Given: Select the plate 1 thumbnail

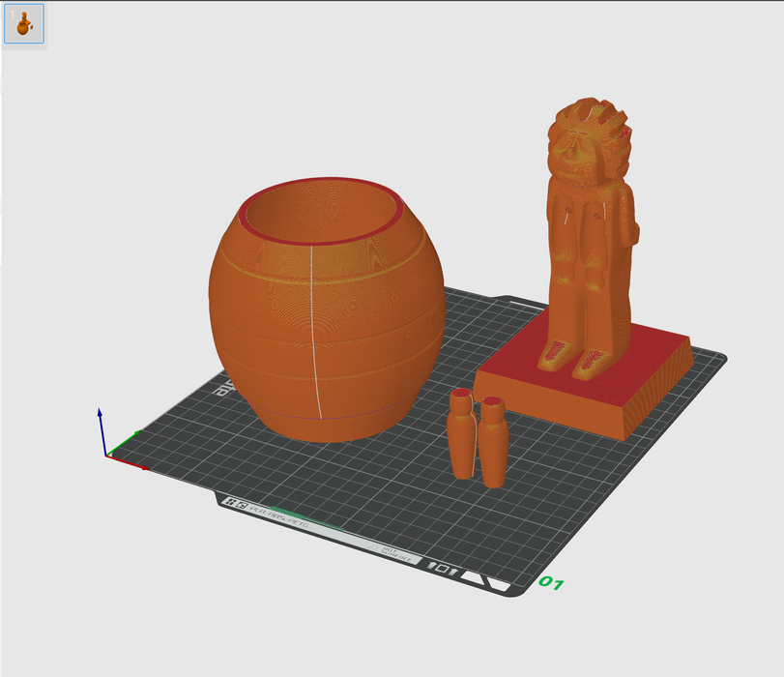Looking at the screenshot, I should [x=24, y=25].
